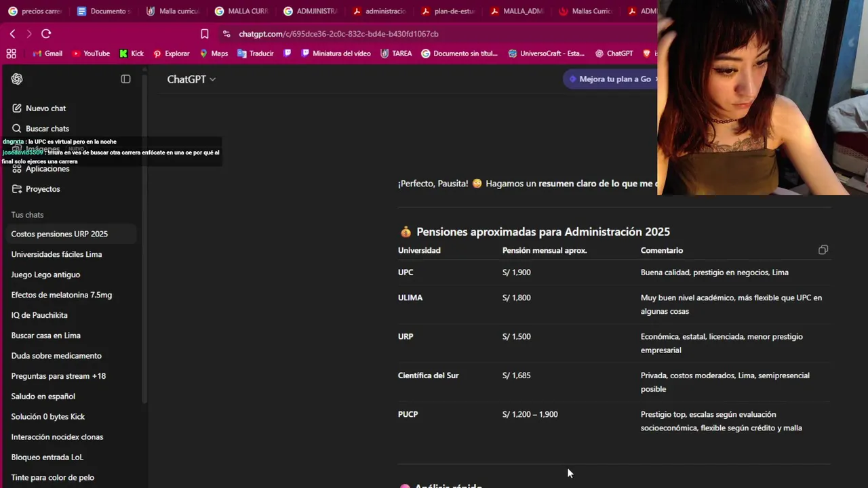Click the sidebar vertical scrollbar
Screen dimensions: 868x488
pos(145,237)
